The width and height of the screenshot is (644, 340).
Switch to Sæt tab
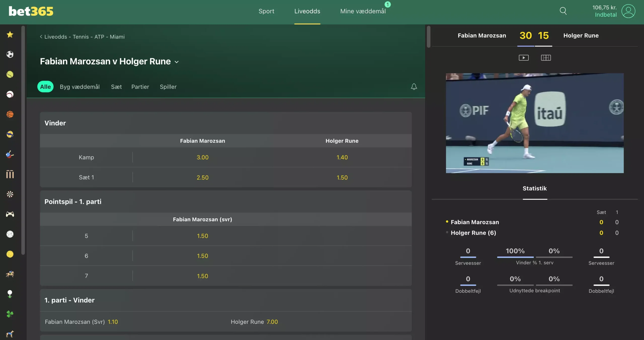[116, 87]
